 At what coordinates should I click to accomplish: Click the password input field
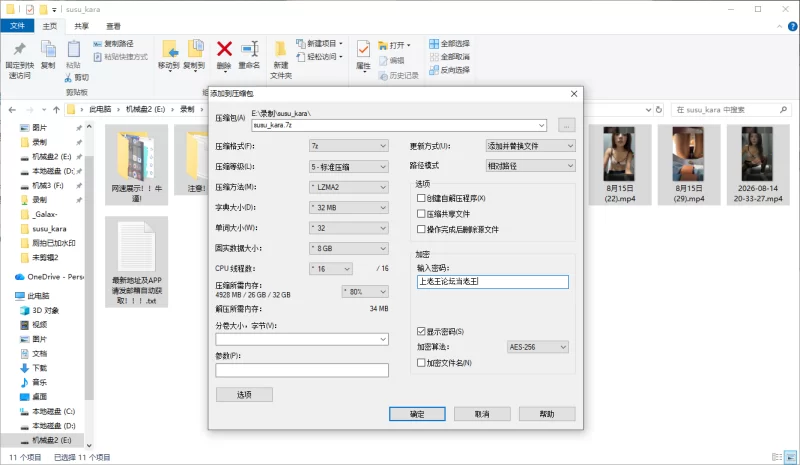[492, 282]
